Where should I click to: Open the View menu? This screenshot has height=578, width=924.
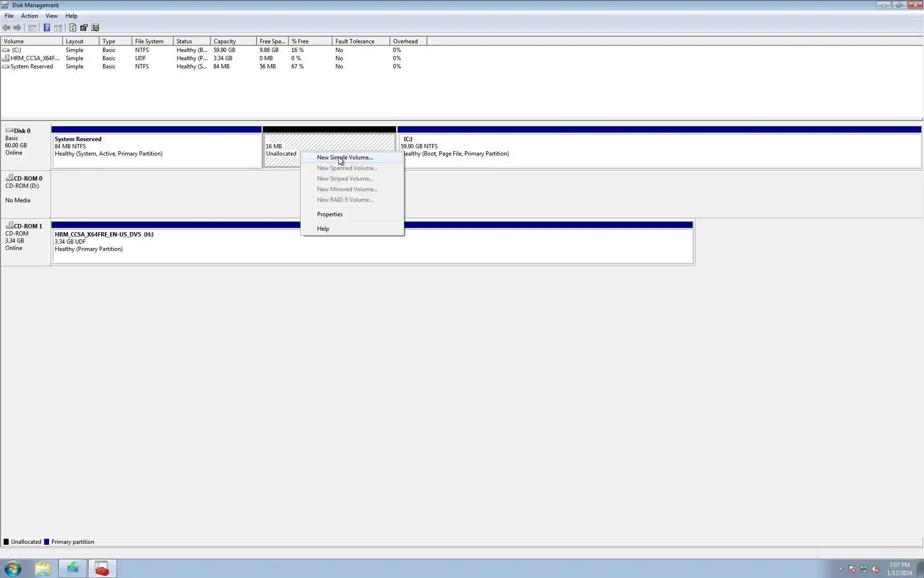point(51,16)
